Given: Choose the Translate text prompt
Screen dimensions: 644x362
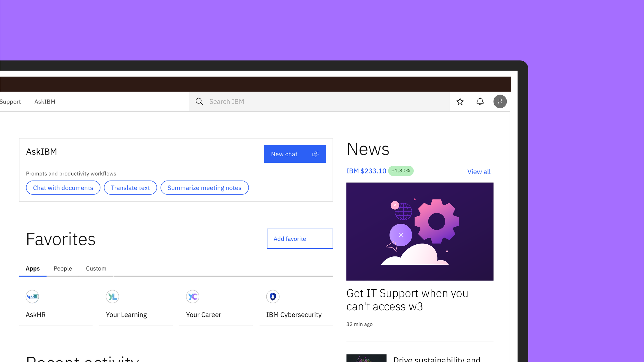Looking at the screenshot, I should (x=130, y=188).
